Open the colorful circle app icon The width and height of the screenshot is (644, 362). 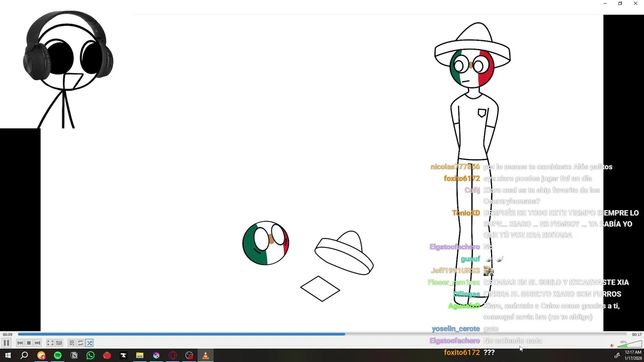[156, 355]
